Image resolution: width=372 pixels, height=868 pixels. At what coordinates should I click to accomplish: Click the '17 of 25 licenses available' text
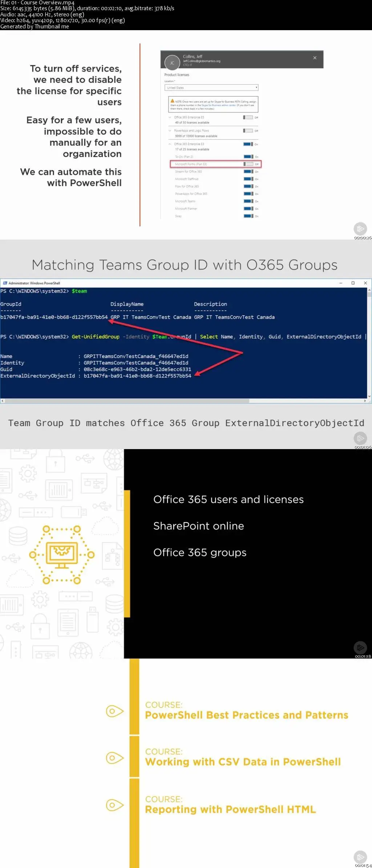(x=192, y=149)
